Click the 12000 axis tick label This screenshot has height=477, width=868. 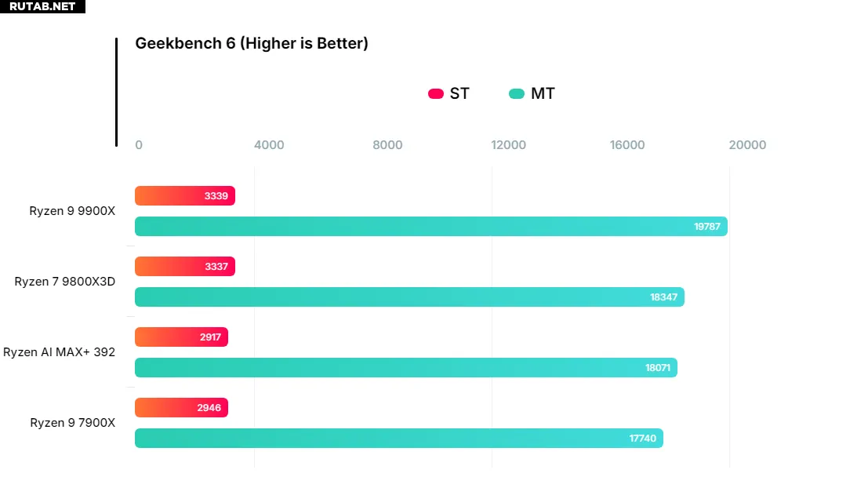coord(509,145)
